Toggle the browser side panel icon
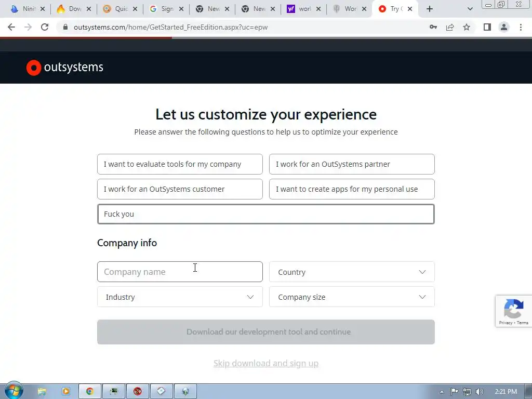The height and width of the screenshot is (399, 532). click(x=487, y=27)
